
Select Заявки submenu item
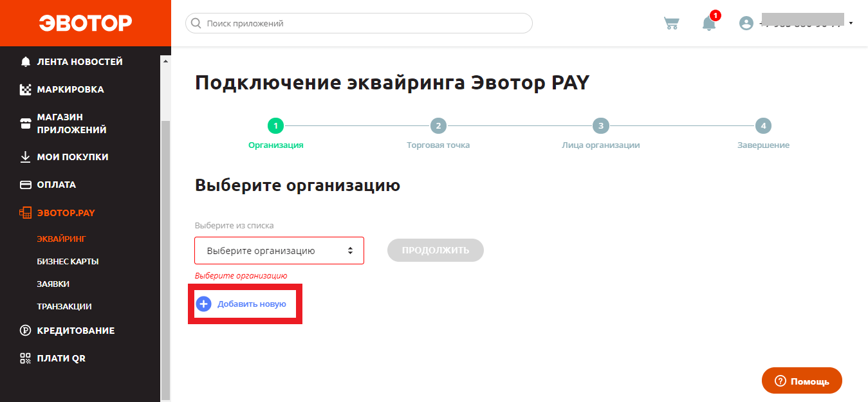(x=53, y=284)
